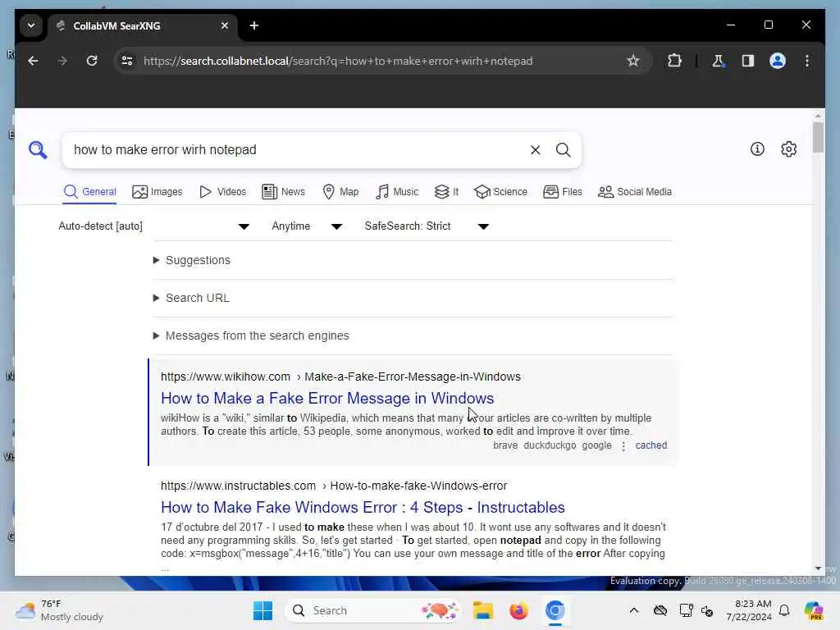The image size is (840, 630).
Task: Switch to the Videos tab
Action: pos(223,192)
